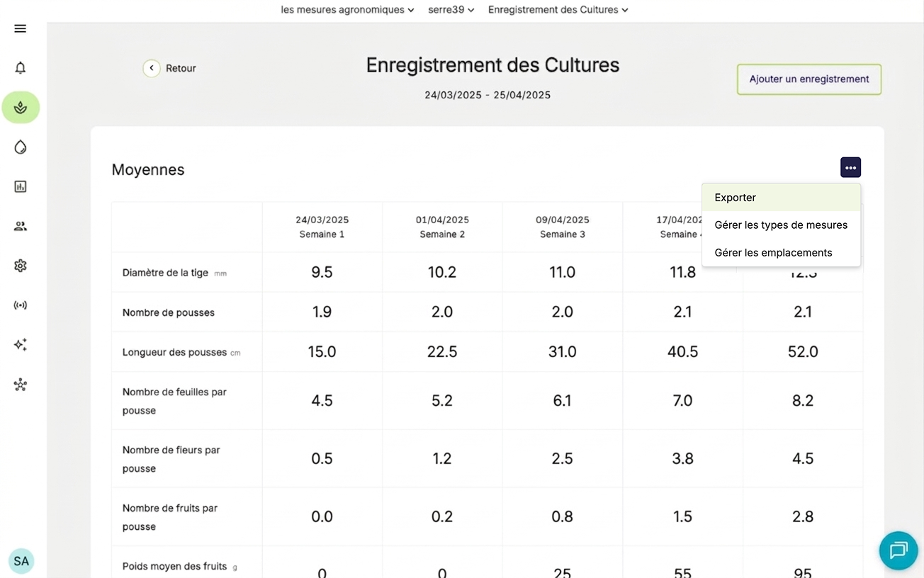This screenshot has width=924, height=578.
Task: Click shoot length value 15.0
Action: 322,352
